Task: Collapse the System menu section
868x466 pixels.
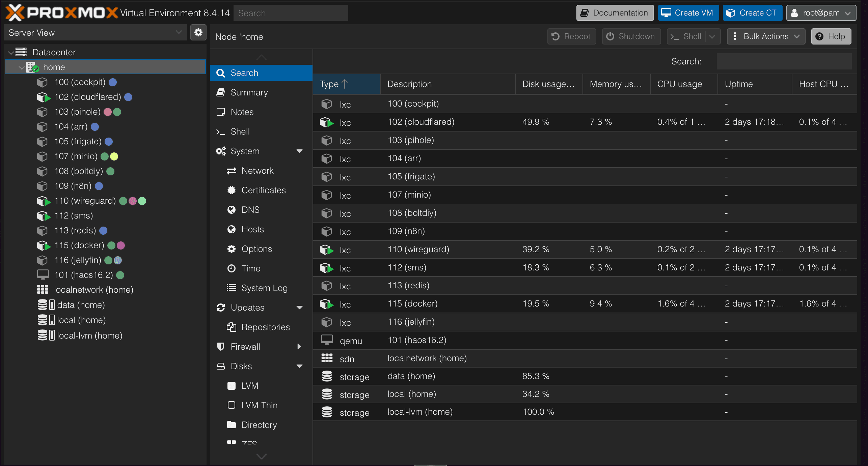Action: [299, 151]
